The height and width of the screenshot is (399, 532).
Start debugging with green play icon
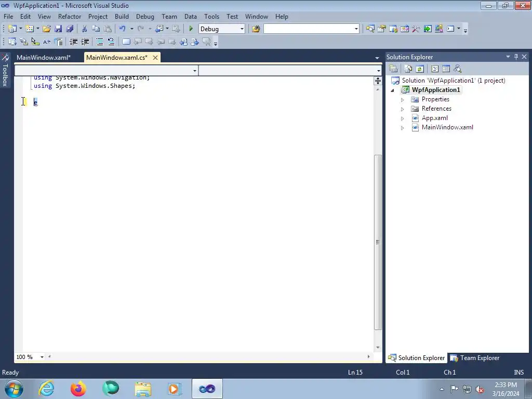[x=191, y=29]
